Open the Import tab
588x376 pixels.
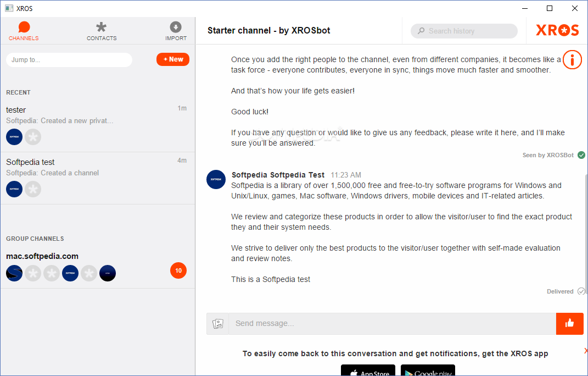176,31
